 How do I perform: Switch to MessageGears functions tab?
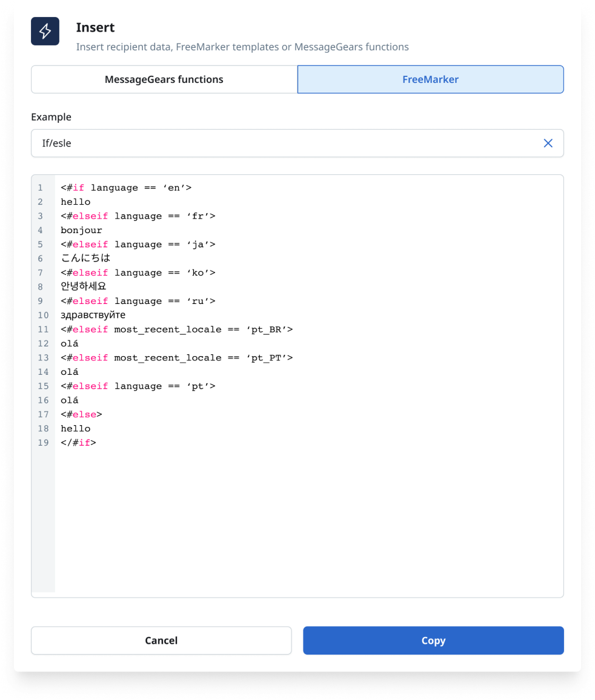pos(164,79)
